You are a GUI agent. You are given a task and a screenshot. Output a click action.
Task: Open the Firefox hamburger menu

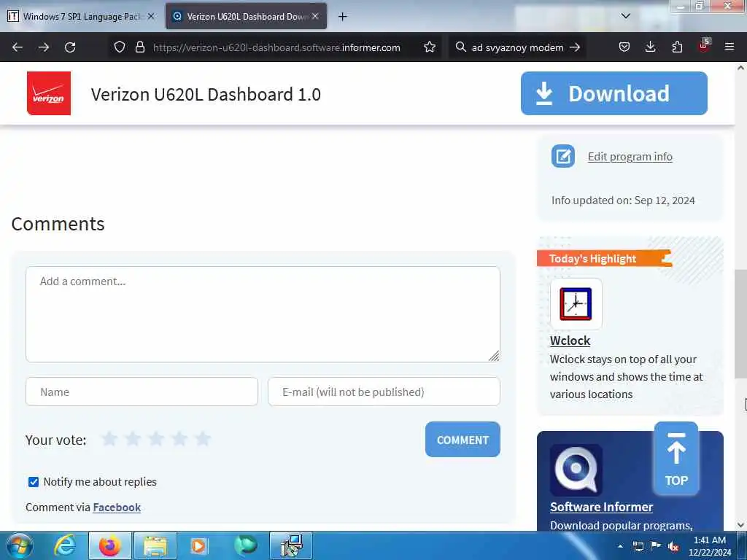[729, 47]
